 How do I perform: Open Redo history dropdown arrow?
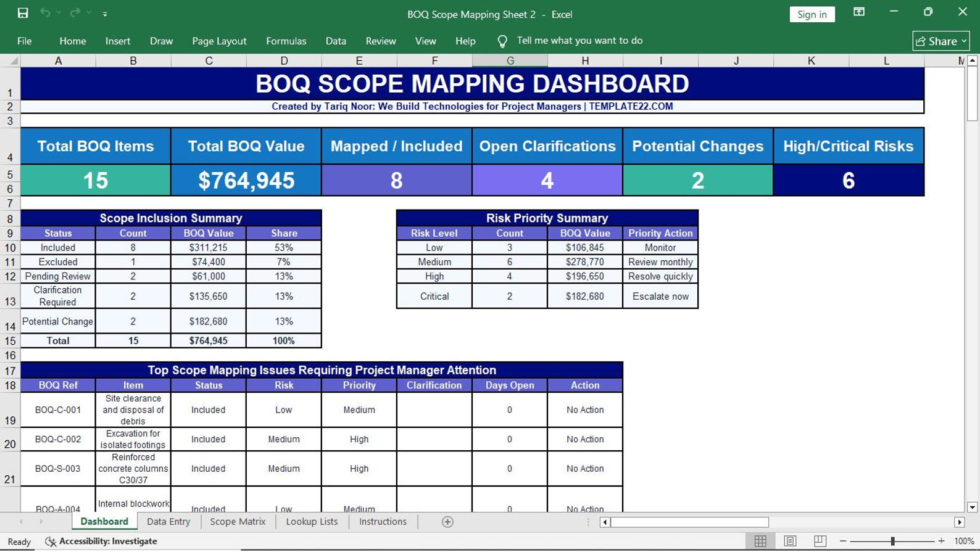pyautogui.click(x=89, y=13)
